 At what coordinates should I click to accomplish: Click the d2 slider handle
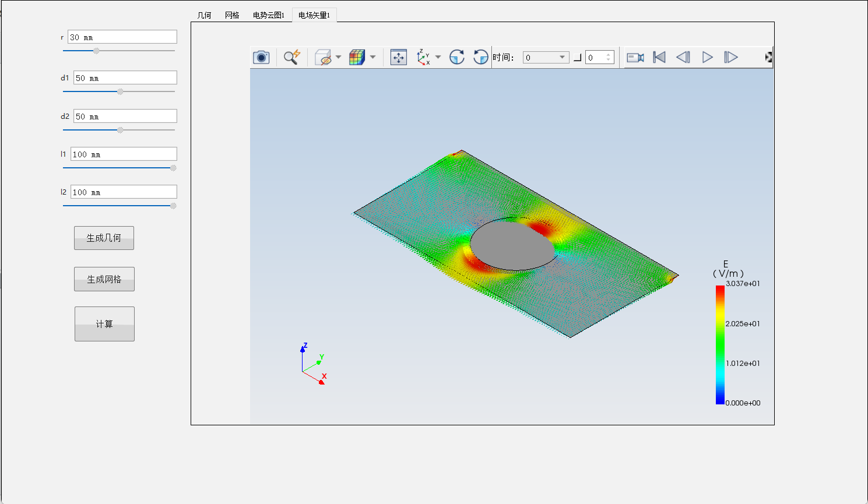click(120, 130)
